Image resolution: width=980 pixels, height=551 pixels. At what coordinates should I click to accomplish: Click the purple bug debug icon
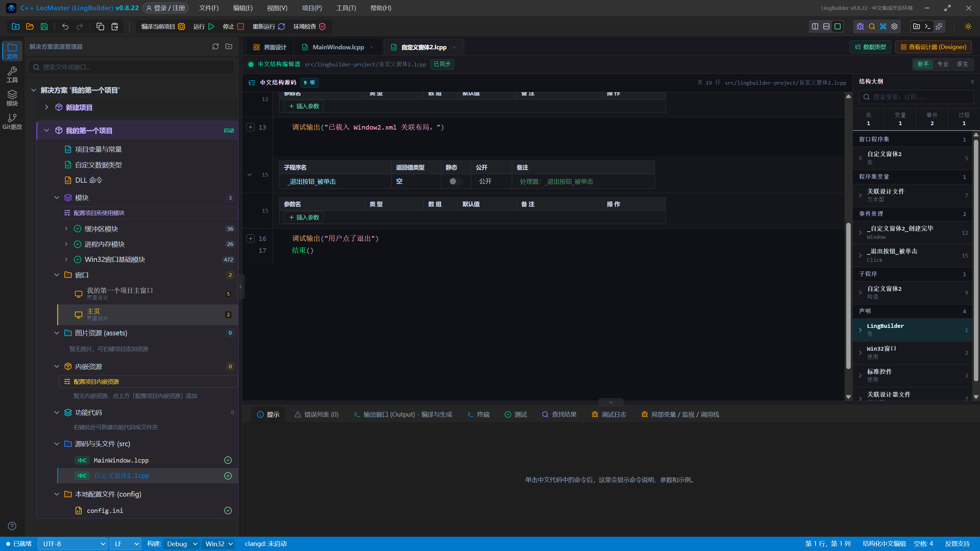click(x=860, y=27)
